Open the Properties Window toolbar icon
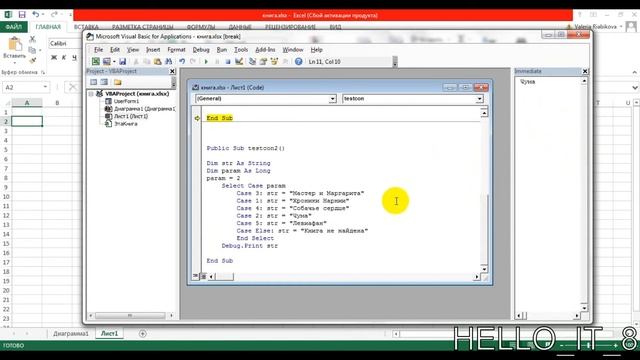The height and width of the screenshot is (360, 640). 263,62
